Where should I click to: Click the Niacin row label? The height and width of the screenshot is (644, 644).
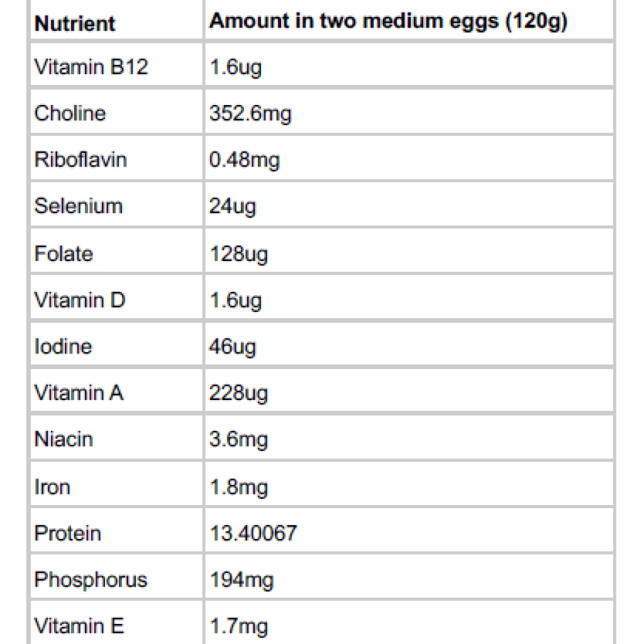pyautogui.click(x=64, y=438)
